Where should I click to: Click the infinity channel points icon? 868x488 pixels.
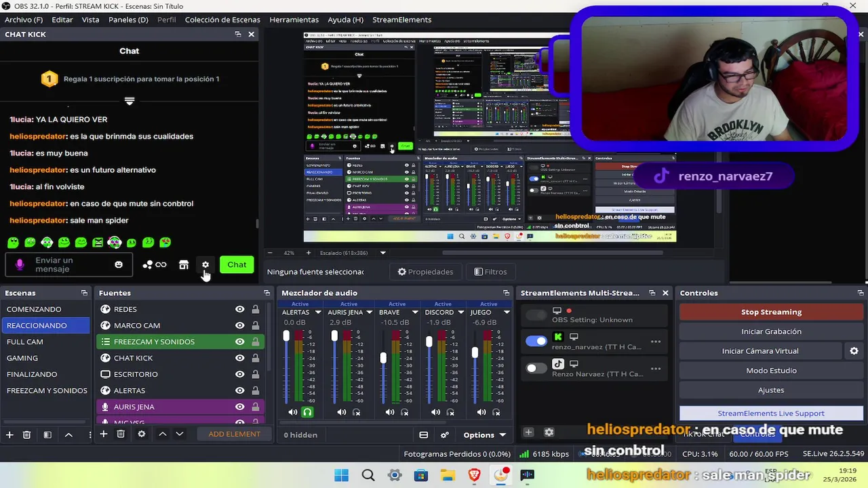tap(161, 265)
